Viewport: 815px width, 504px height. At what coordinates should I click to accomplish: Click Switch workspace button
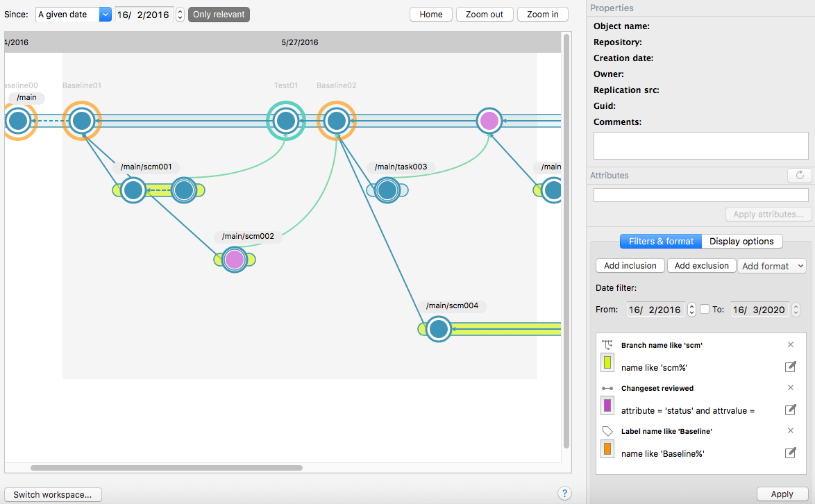[53, 495]
